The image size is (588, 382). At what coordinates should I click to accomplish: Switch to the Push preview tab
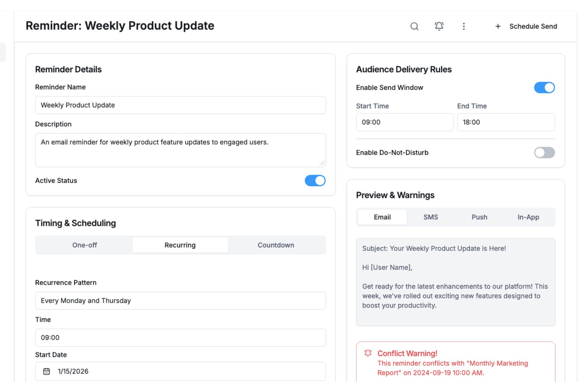click(479, 217)
